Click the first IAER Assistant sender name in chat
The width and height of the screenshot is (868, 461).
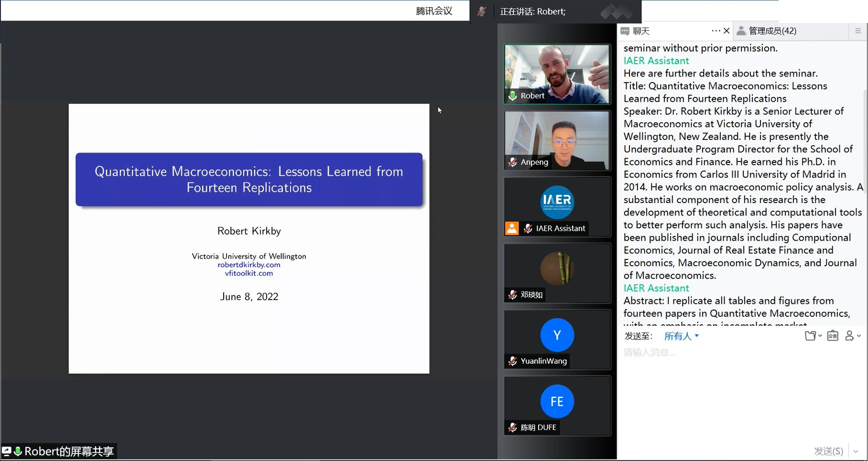point(656,61)
